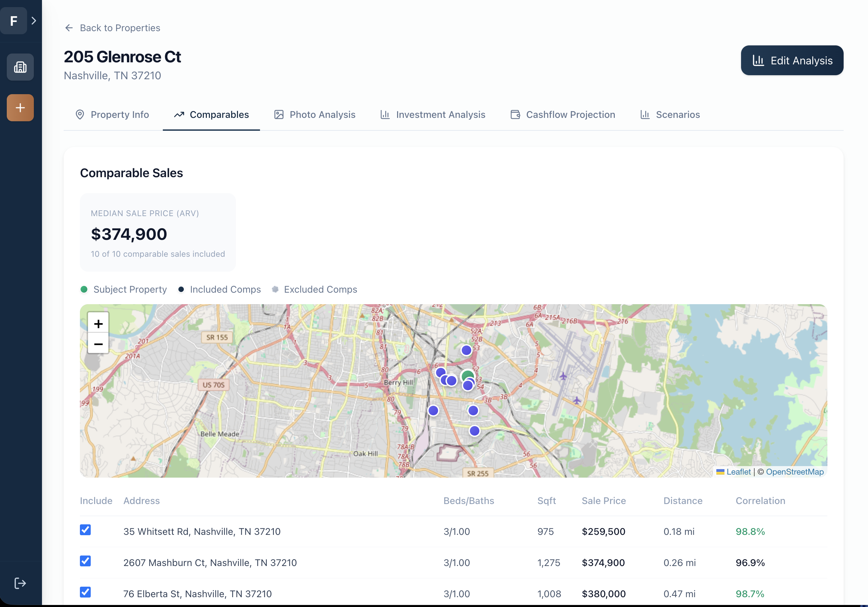Open the properties building icon in sidebar

click(x=20, y=67)
